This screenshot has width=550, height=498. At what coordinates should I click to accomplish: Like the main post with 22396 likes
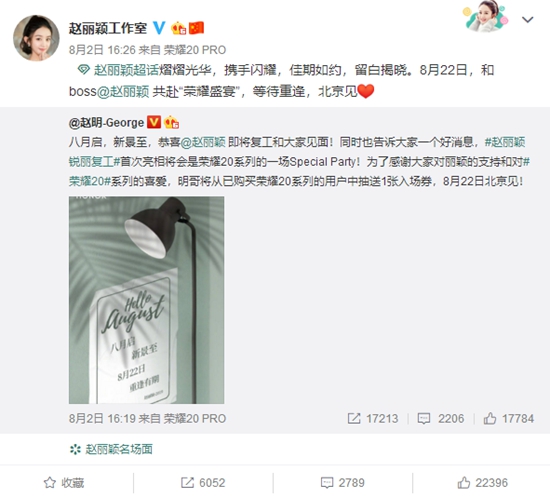483,483
